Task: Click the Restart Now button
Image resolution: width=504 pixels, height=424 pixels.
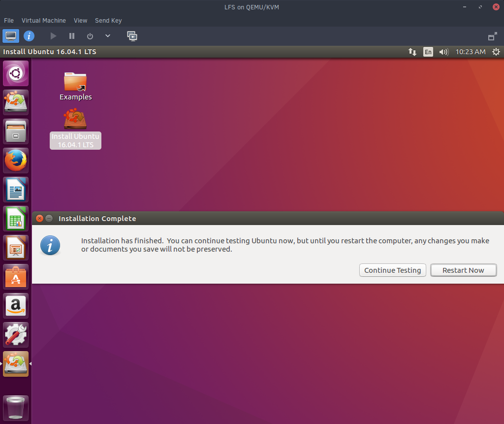Action: coord(463,270)
